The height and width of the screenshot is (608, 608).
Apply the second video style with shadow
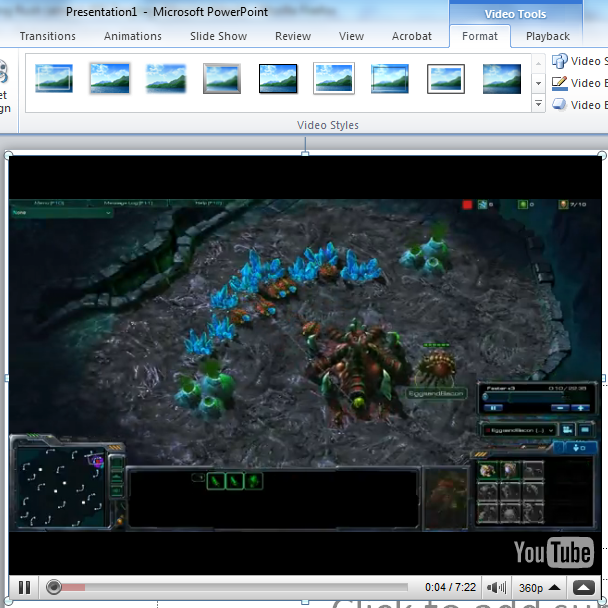point(110,79)
